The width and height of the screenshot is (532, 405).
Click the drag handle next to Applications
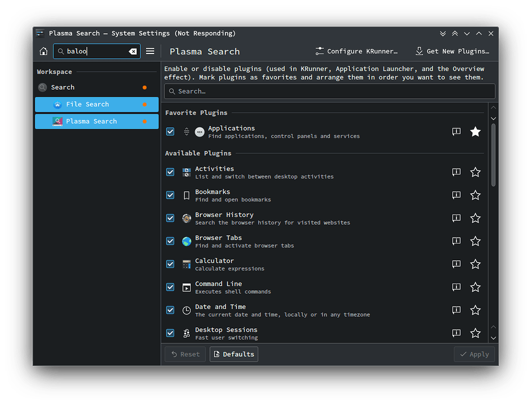187,131
